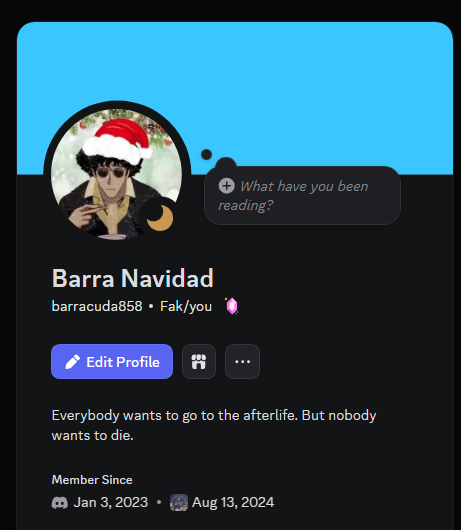Click the bio text about the afterlife

pyautogui.click(x=214, y=425)
